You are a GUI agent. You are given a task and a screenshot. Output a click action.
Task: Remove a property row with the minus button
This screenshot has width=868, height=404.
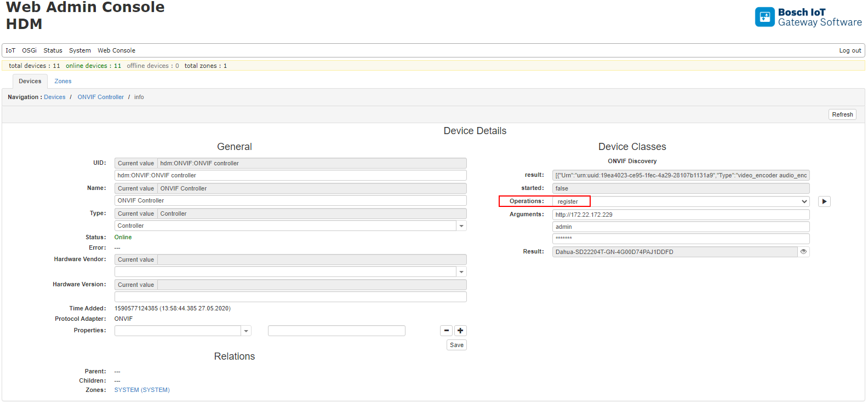tap(447, 331)
